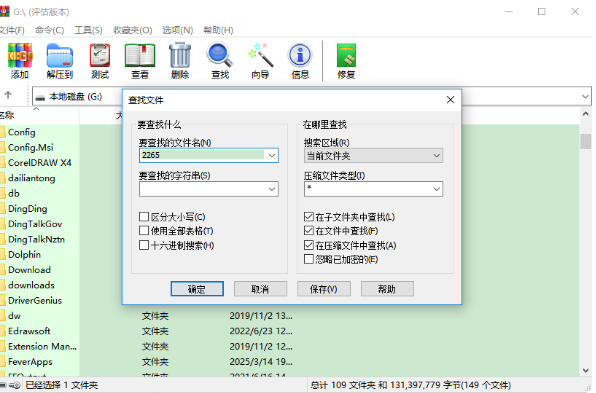596x393 pixels.
Task: Click the 信息 (Info) toolbar icon
Action: tap(300, 61)
